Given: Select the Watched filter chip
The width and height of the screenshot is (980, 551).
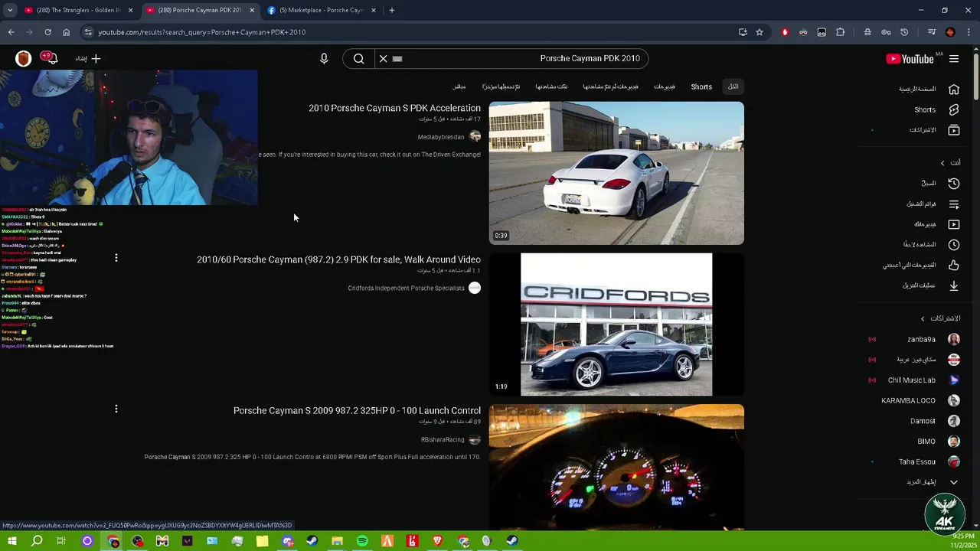Looking at the screenshot, I should click(551, 86).
